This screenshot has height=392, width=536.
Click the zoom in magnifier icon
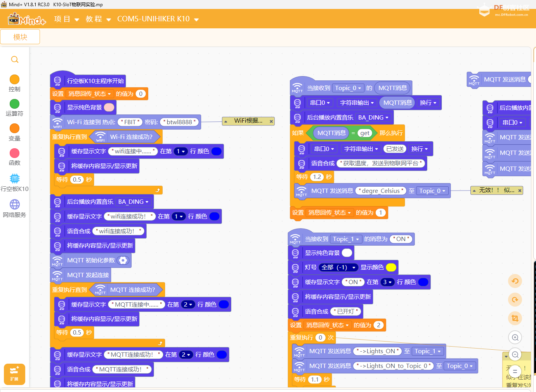point(515,337)
